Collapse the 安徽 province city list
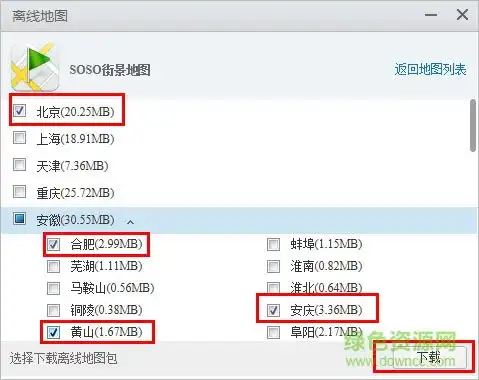The height and width of the screenshot is (380, 479). (x=131, y=222)
